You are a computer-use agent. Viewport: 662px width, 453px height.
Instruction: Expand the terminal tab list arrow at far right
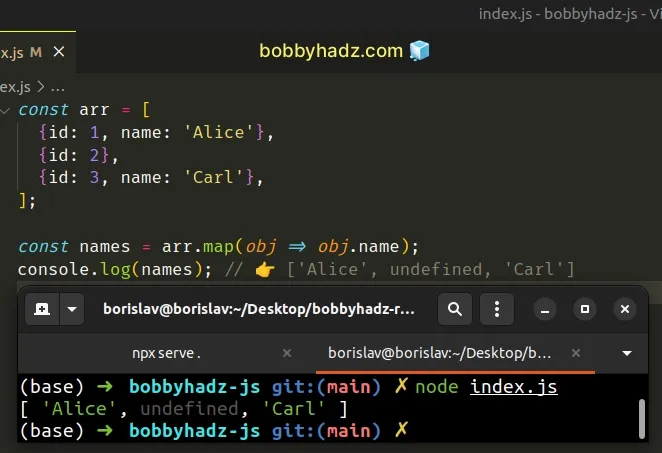[627, 353]
